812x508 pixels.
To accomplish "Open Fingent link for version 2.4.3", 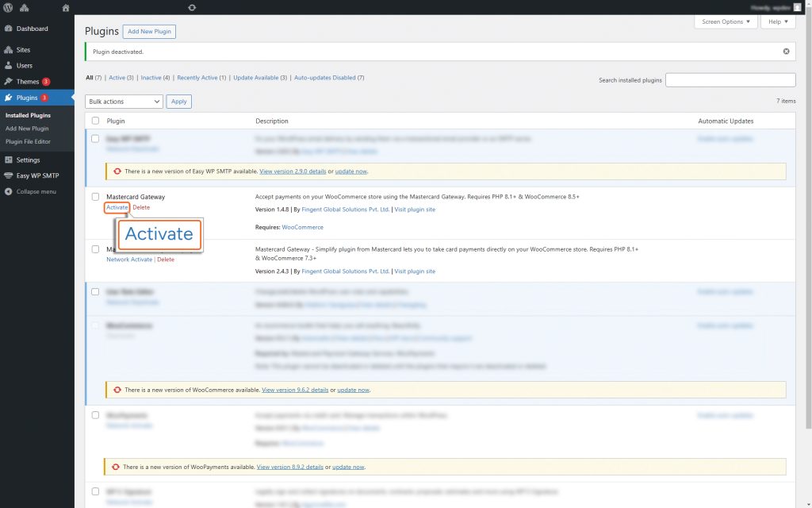I will click(345, 271).
